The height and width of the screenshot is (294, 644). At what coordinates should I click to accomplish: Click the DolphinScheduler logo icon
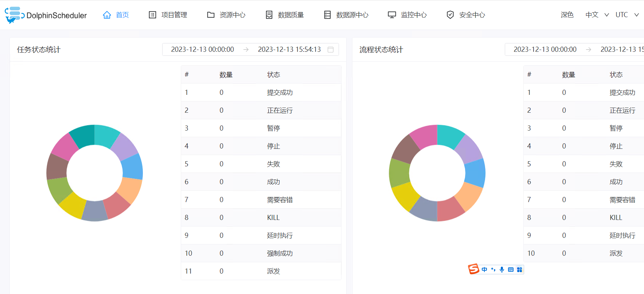coord(14,15)
